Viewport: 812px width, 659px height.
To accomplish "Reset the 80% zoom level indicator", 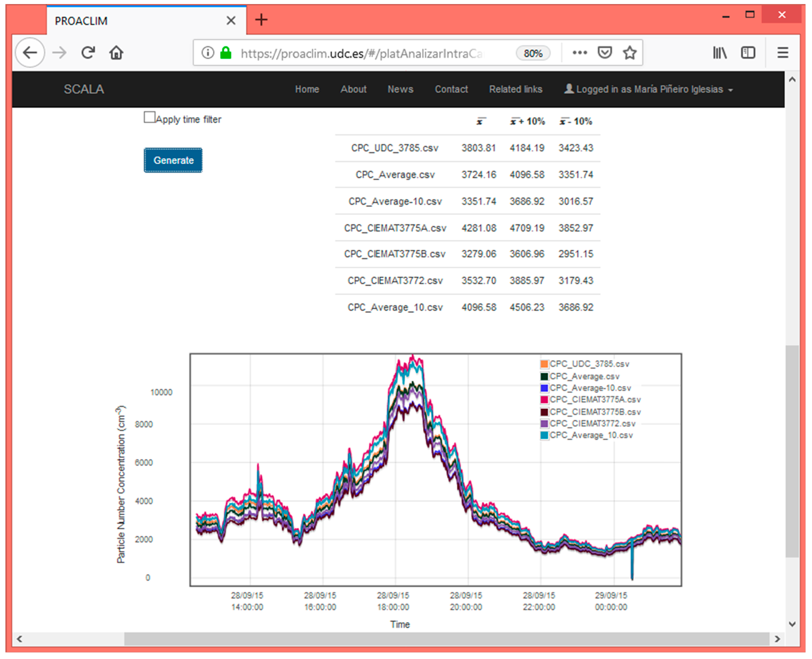I will tap(533, 53).
